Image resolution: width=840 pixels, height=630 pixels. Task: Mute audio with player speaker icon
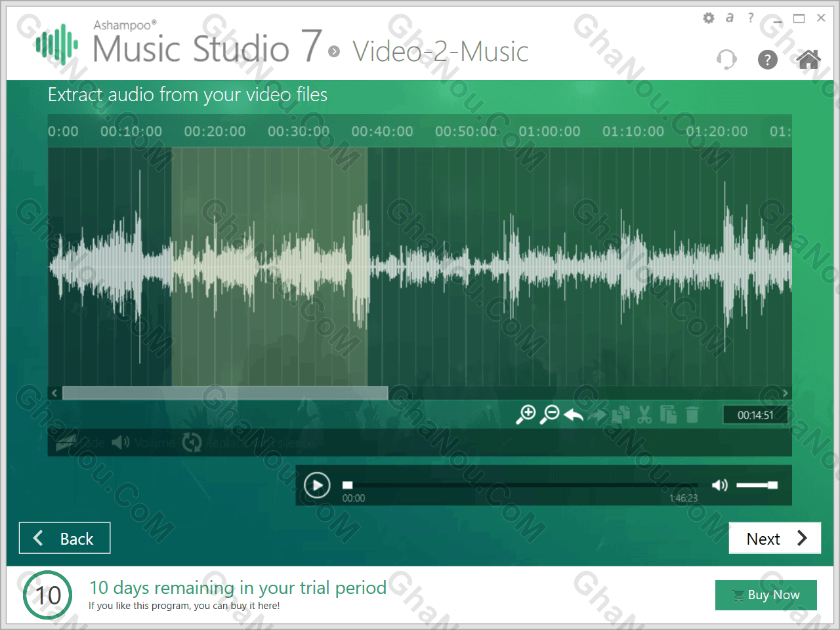[720, 485]
